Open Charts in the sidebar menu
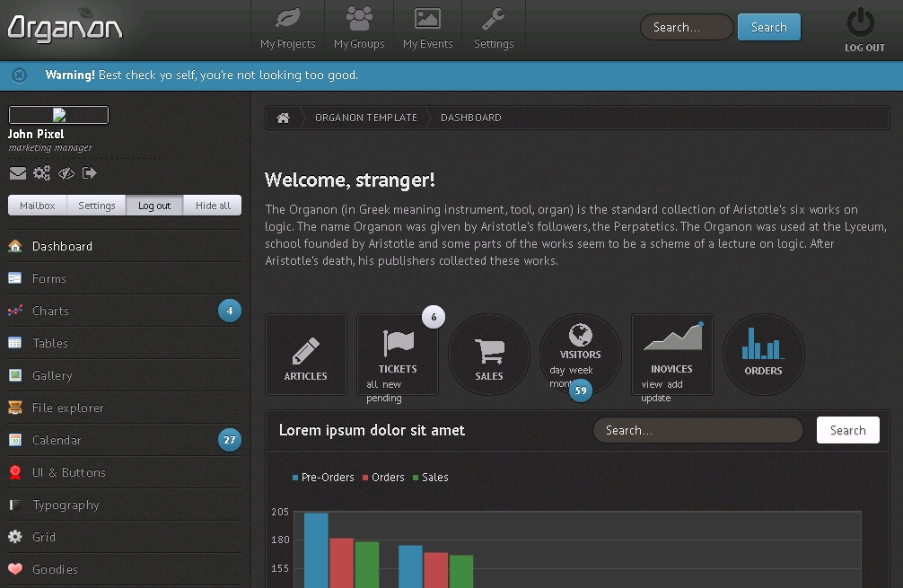The height and width of the screenshot is (588, 903). (50, 312)
